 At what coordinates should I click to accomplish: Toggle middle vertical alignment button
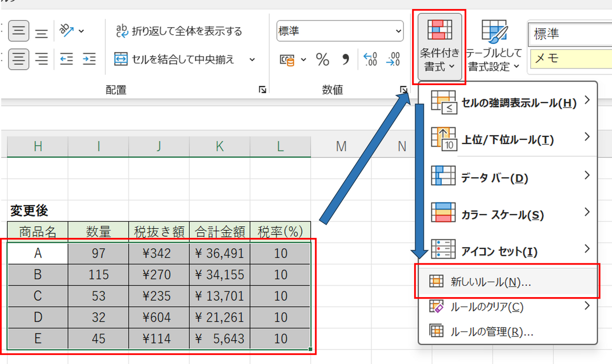pos(19,32)
